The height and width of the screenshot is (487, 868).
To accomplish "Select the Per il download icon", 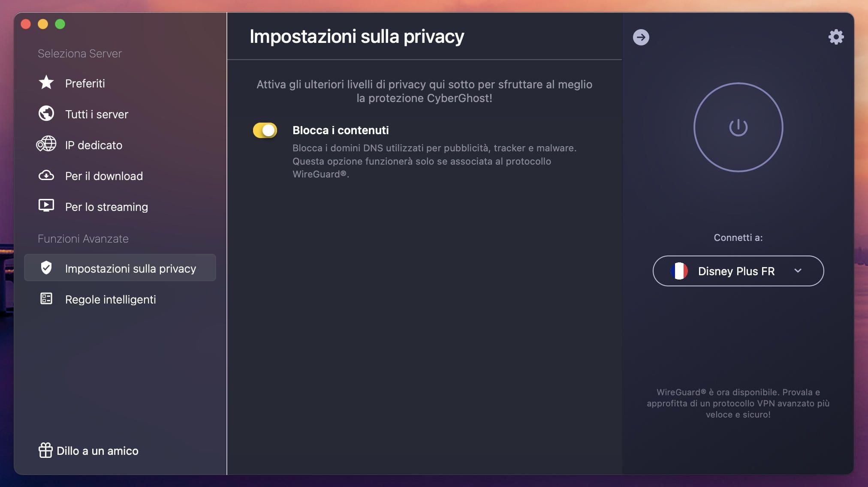I will point(46,175).
